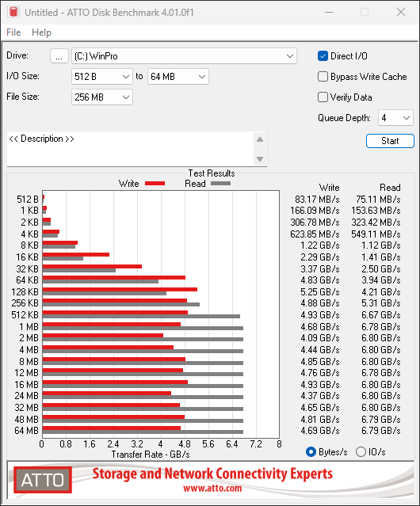This screenshot has height=506, width=420.
Task: Uncheck the Direct I/O checkbox
Action: 323,56
